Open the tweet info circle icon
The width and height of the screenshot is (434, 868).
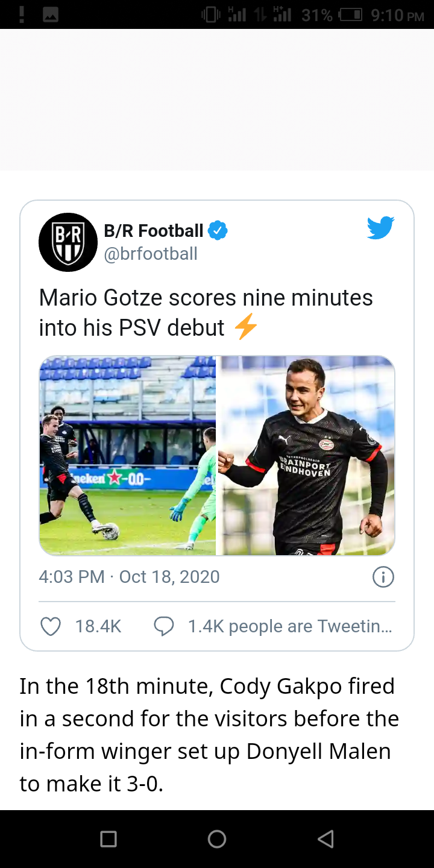coord(383,577)
